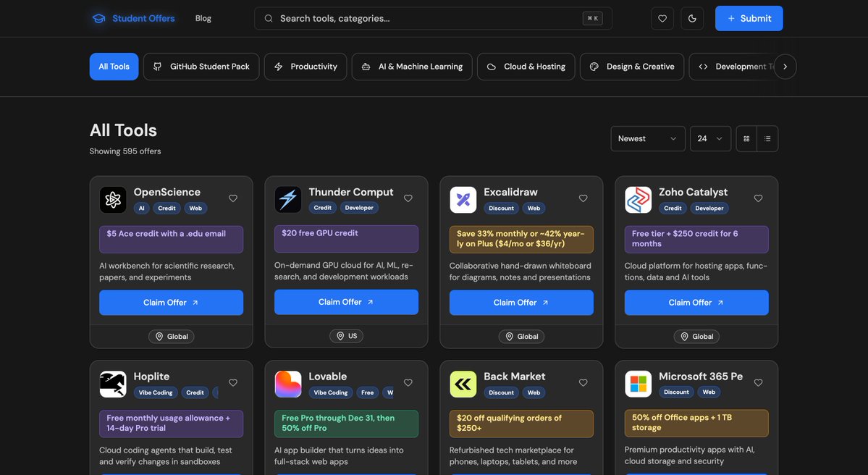The image size is (868, 475).
Task: Claim the Excalidraw offer
Action: click(521, 303)
